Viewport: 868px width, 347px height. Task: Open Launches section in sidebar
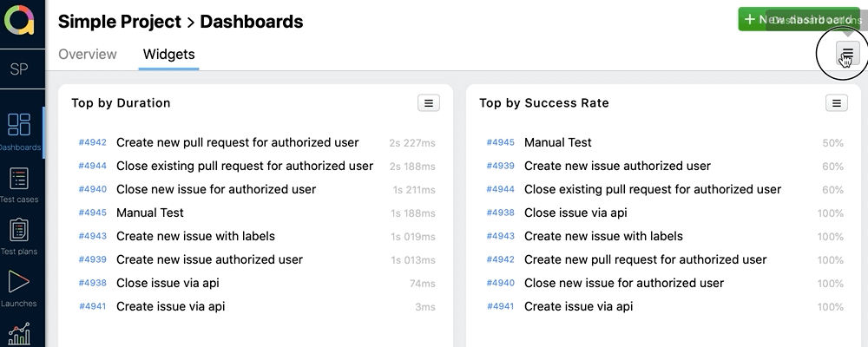point(19,288)
